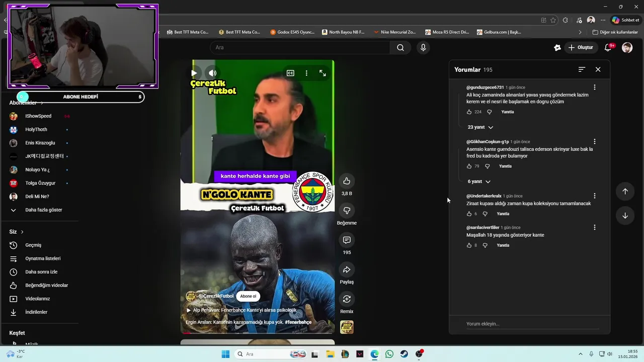Image resolution: width=644 pixels, height=362 pixels.
Task: Like gunduzgece6731's comment with 224 likes
Action: pos(469,112)
